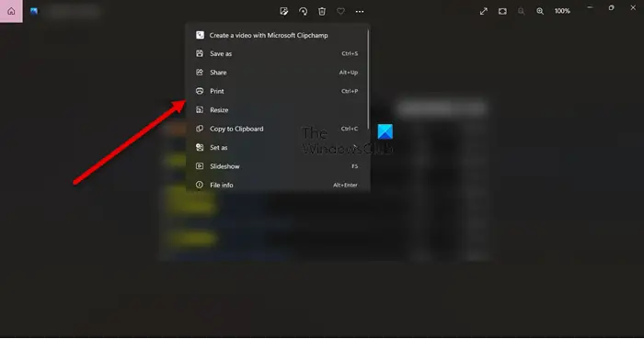Click the Set as icon

[x=200, y=148]
